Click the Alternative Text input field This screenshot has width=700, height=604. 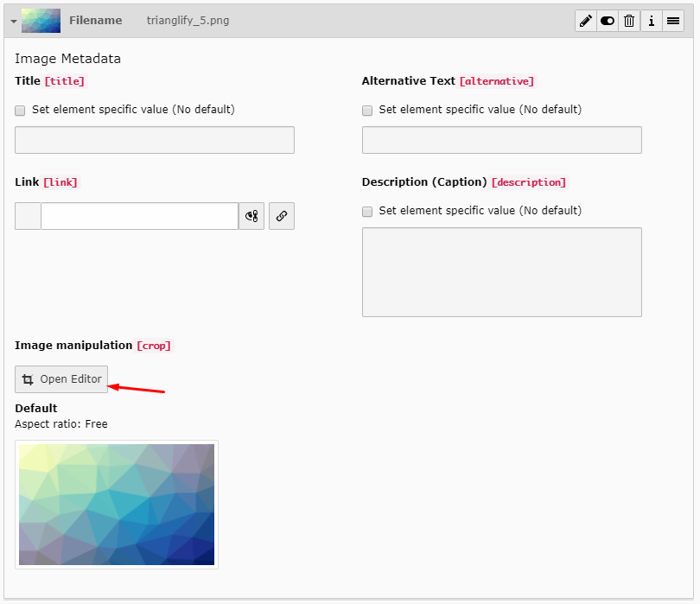501,140
